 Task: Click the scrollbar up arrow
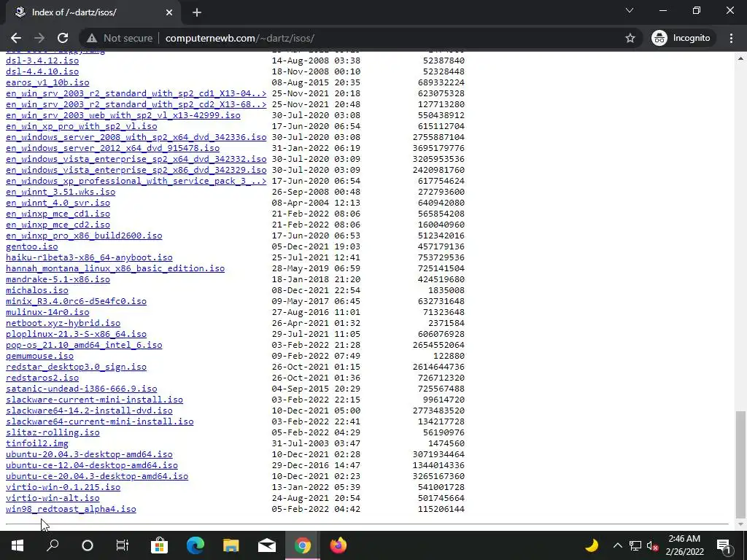coord(740,58)
